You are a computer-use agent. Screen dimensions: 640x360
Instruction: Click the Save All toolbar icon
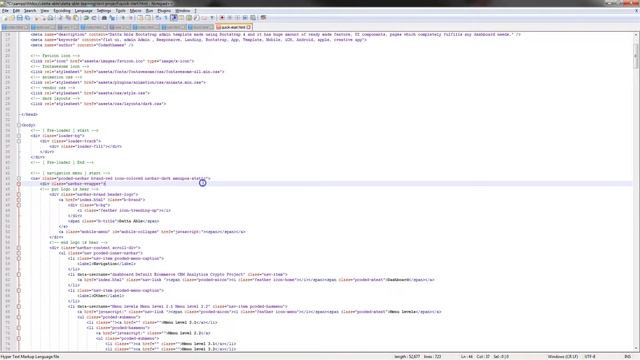tap(27, 18)
